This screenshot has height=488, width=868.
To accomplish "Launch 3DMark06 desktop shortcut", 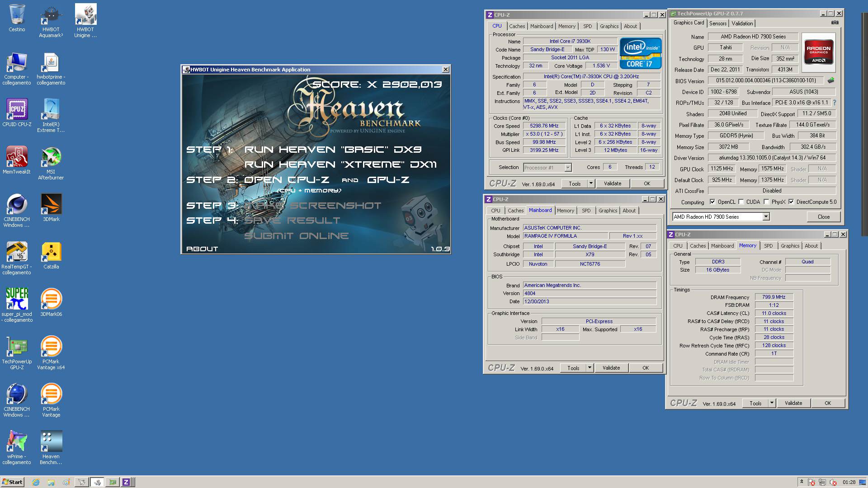I will (51, 303).
